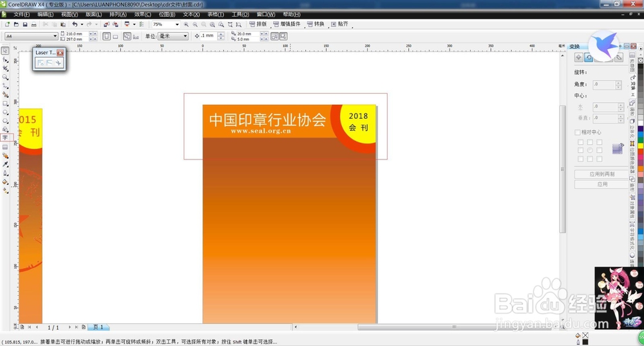Open the 排列(A) menu
644x346 pixels.
(118, 14)
